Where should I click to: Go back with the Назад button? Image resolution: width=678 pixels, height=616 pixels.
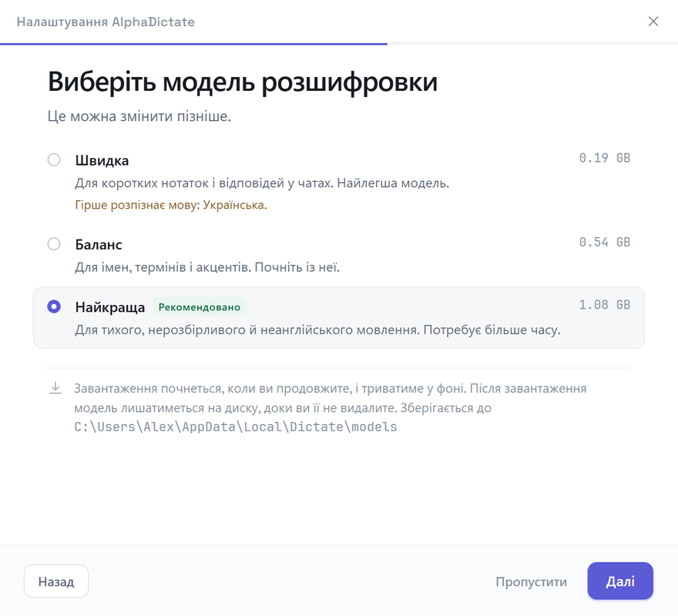pyautogui.click(x=56, y=581)
